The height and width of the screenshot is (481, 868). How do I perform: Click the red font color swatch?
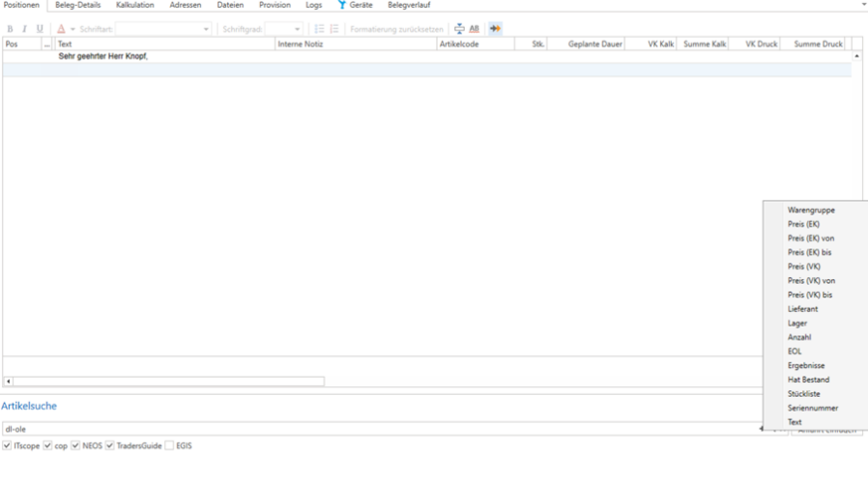[61, 29]
